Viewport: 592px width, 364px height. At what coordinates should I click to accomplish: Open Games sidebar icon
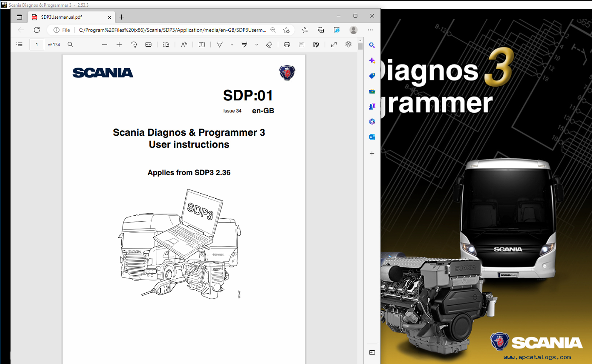tap(372, 106)
